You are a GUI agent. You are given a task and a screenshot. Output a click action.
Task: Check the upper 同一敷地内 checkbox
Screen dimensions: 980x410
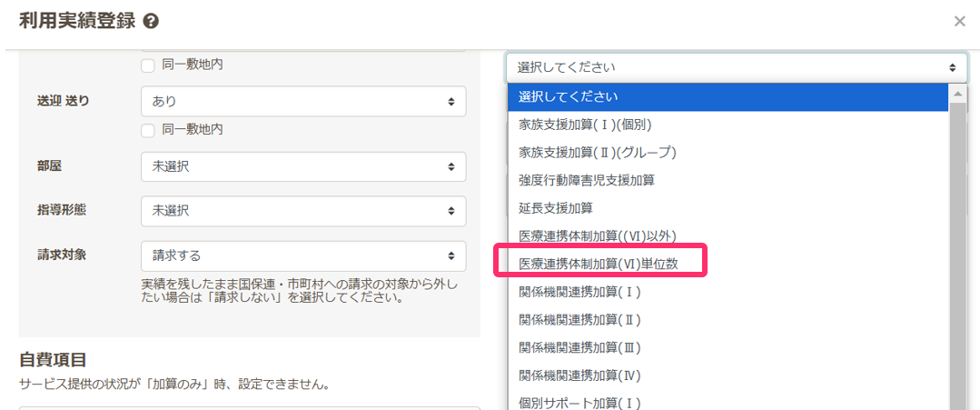pos(148,65)
